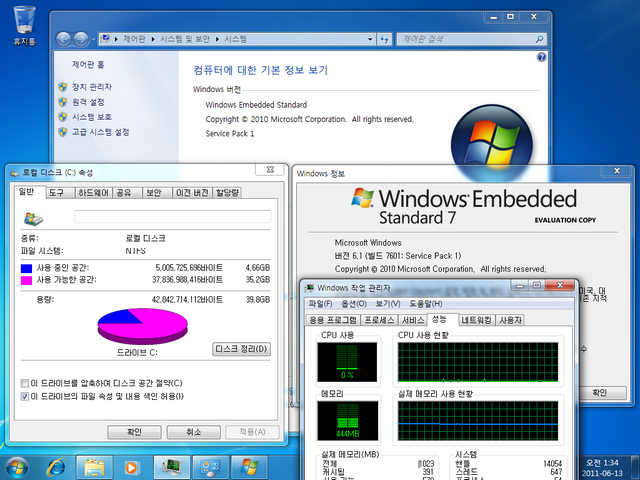
Task: Open the recent pages dropdown beside nav arrows
Action: [93, 40]
